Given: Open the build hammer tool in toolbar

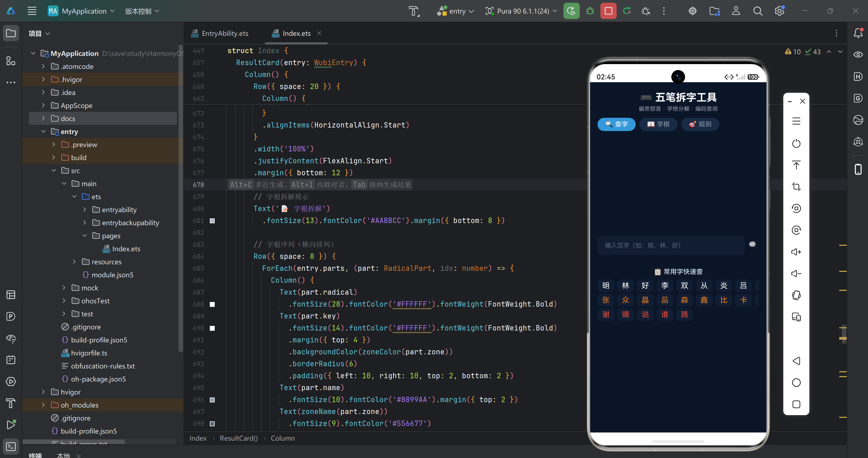Looking at the screenshot, I should (414, 11).
